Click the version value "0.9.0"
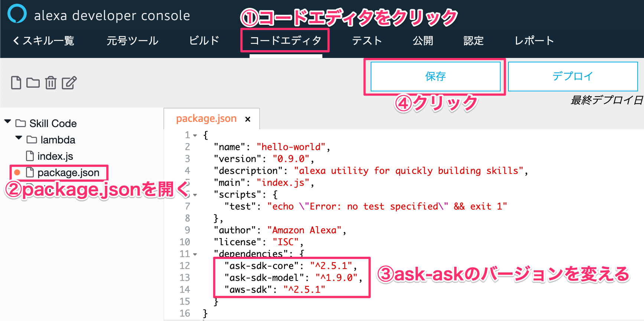Image resolution: width=644 pixels, height=321 pixels. [x=291, y=159]
